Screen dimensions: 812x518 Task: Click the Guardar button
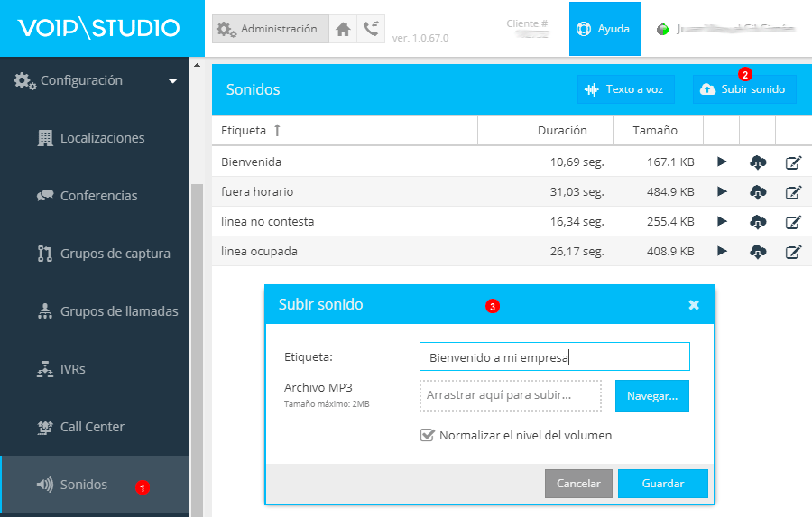662,484
